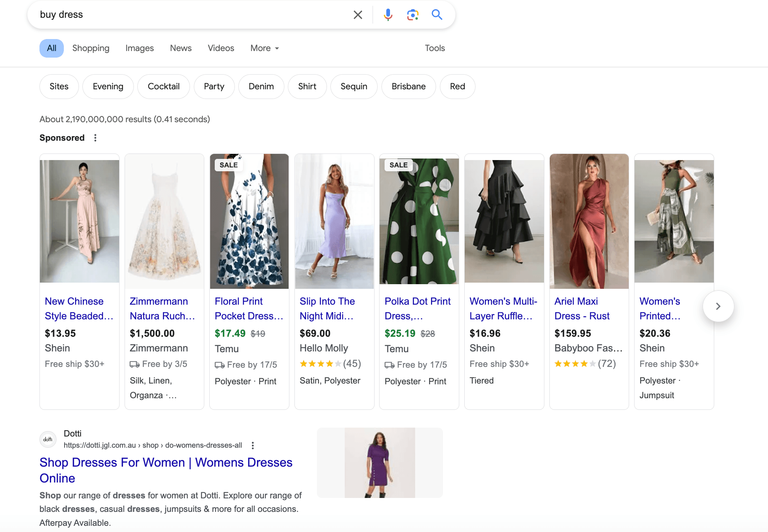Open lavender Slip Into The Night dress image
The image size is (768, 532).
334,221
